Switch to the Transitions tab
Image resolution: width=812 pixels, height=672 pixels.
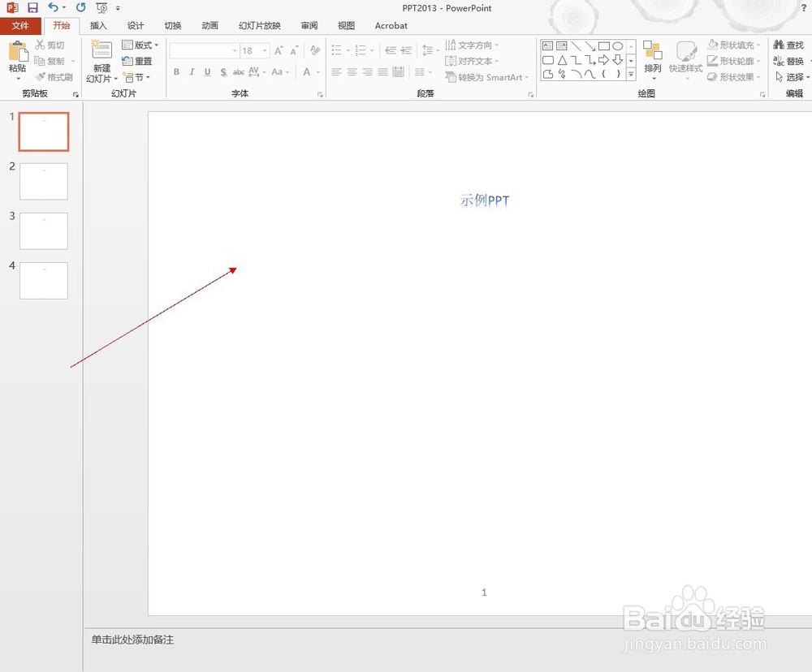173,26
